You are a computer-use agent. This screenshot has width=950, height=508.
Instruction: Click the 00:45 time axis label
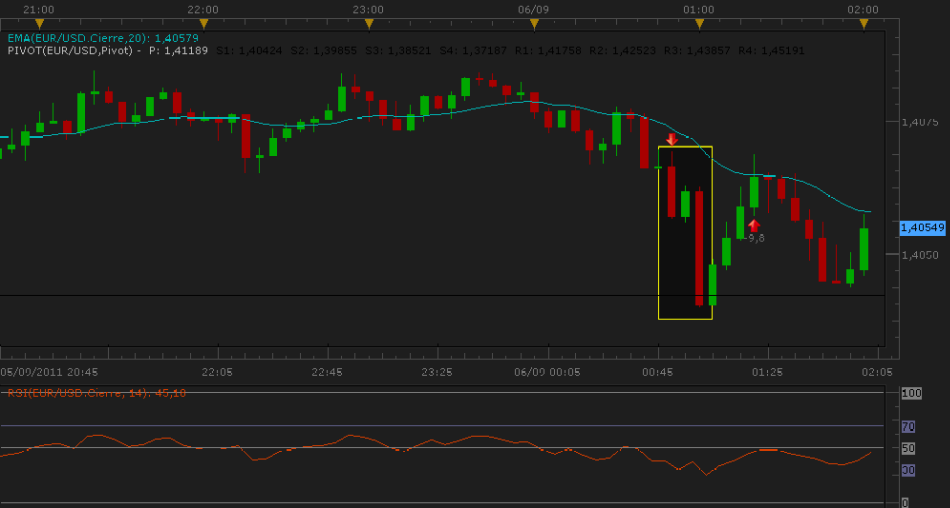[x=657, y=372]
